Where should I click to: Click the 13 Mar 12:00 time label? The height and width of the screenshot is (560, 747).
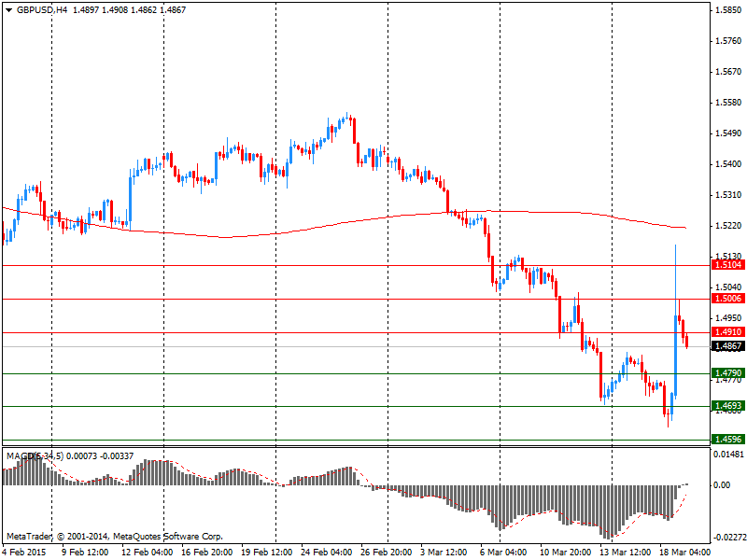[625, 552]
